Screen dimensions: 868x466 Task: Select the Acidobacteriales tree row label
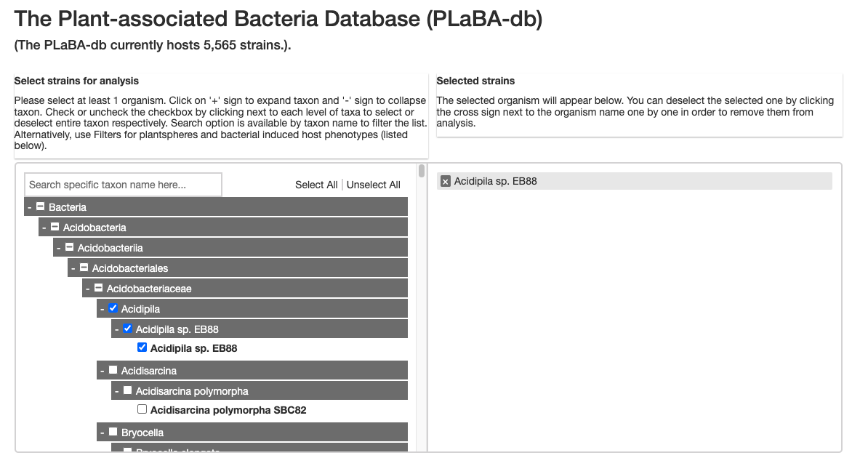click(130, 268)
